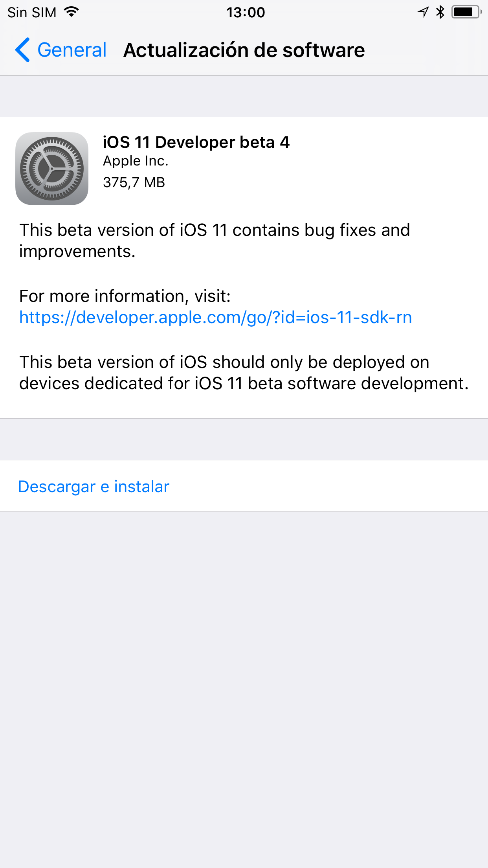Tap the 375,7 MB size label
Image resolution: width=488 pixels, height=868 pixels.
134,182
